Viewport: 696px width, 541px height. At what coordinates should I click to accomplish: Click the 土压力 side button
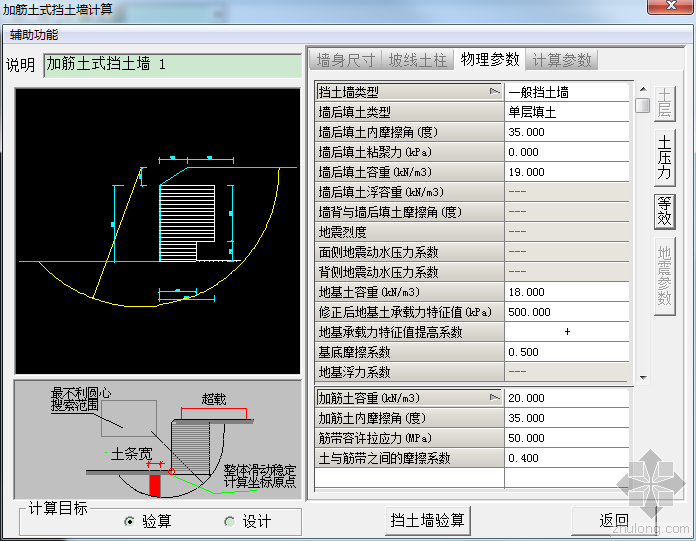pyautogui.click(x=664, y=159)
